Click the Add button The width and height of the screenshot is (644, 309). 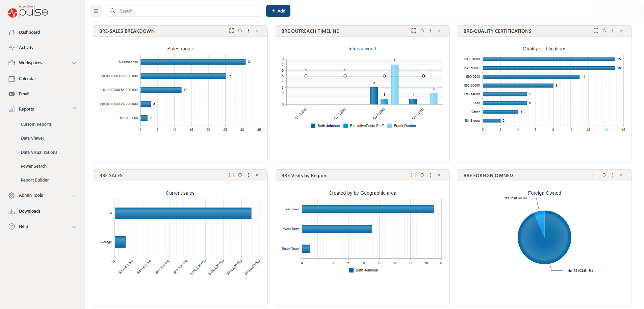[278, 10]
